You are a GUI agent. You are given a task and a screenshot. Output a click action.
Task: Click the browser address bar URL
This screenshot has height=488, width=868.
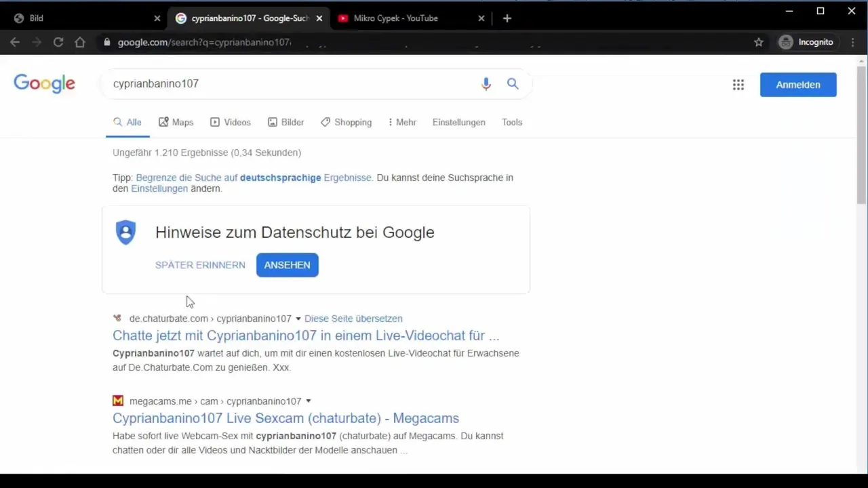(x=204, y=42)
